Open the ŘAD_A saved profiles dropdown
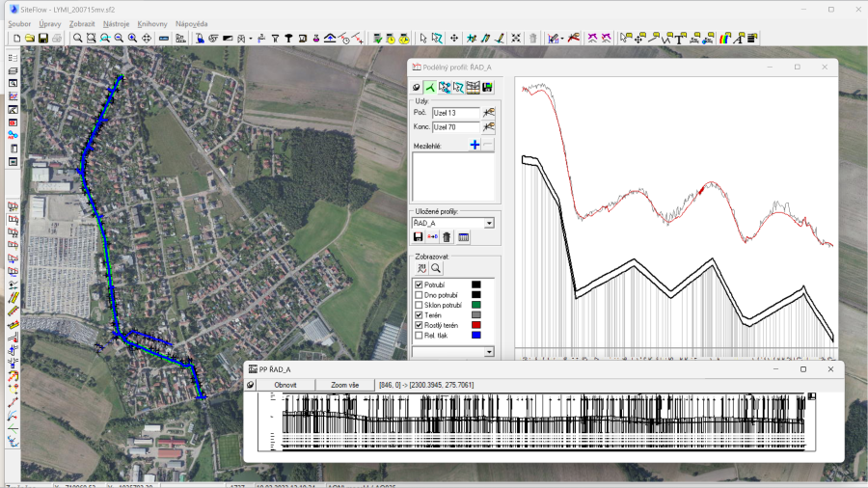 coord(489,223)
